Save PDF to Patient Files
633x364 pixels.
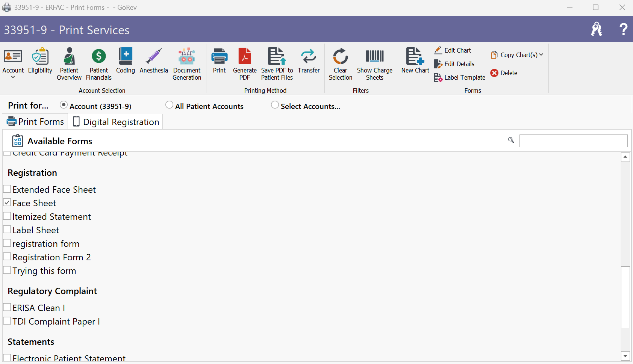click(x=277, y=64)
